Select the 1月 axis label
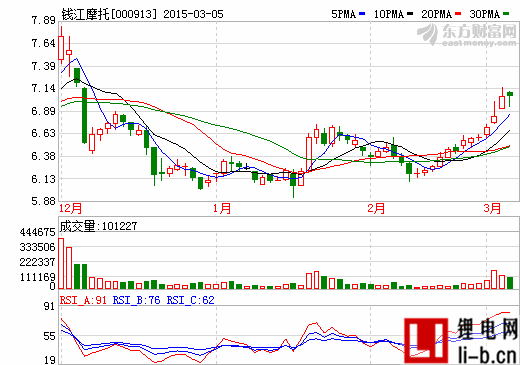The image size is (520, 365). (222, 209)
